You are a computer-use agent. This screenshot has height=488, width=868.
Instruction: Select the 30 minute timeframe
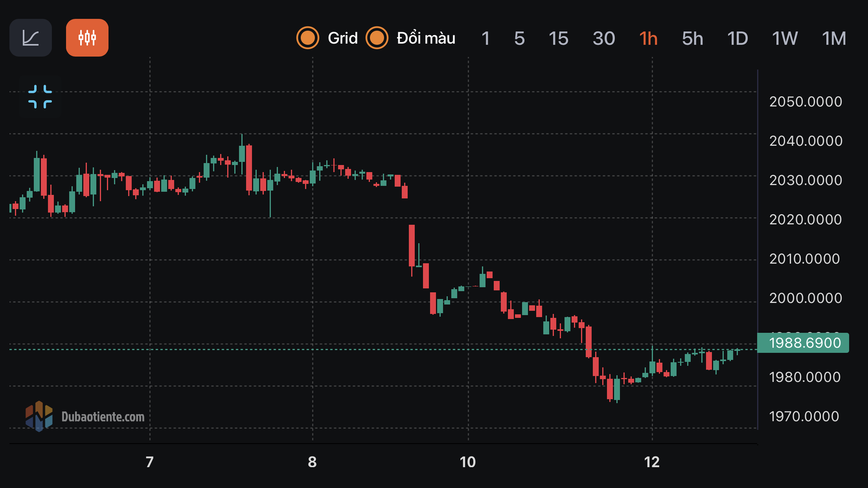point(604,39)
